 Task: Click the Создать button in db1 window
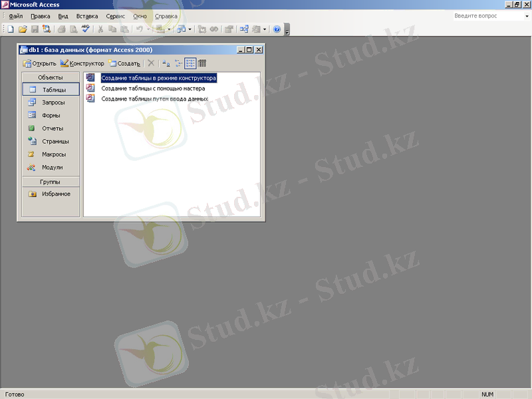124,63
